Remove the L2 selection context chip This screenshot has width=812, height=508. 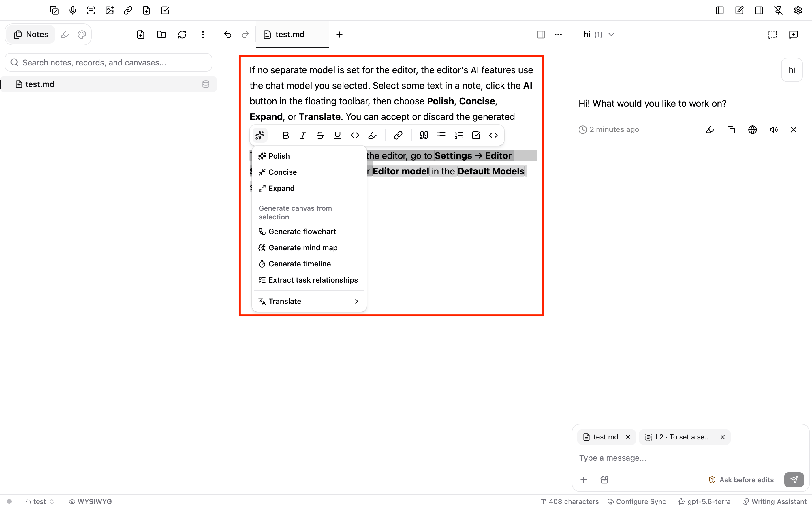pyautogui.click(x=723, y=437)
